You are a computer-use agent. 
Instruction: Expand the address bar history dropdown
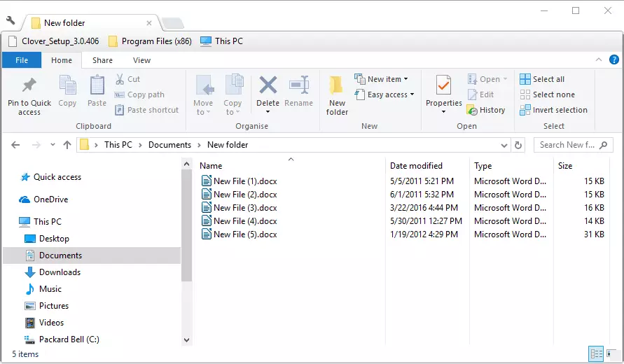[504, 145]
